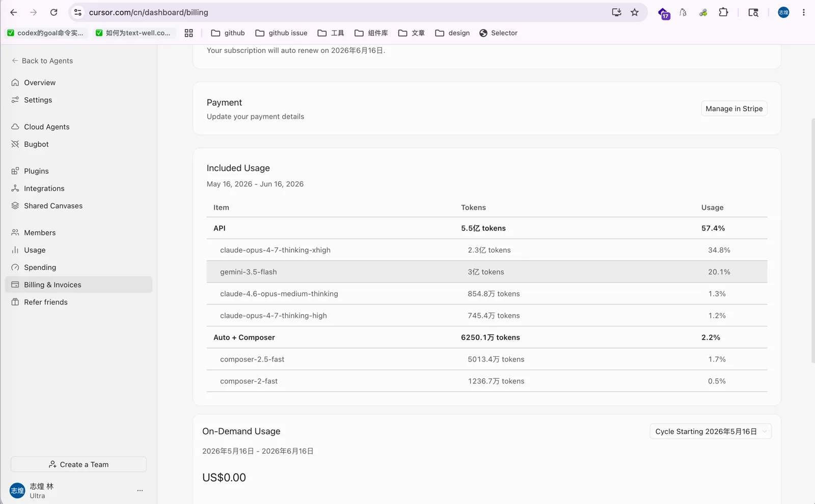Select the gemini-3.5-flash row
This screenshot has height=504, width=815.
487,272
